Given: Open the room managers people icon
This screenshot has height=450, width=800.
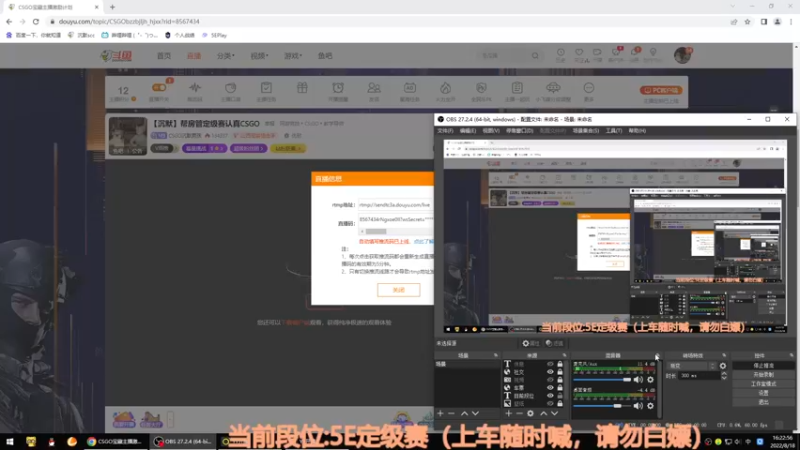Looking at the screenshot, I should [x=374, y=88].
